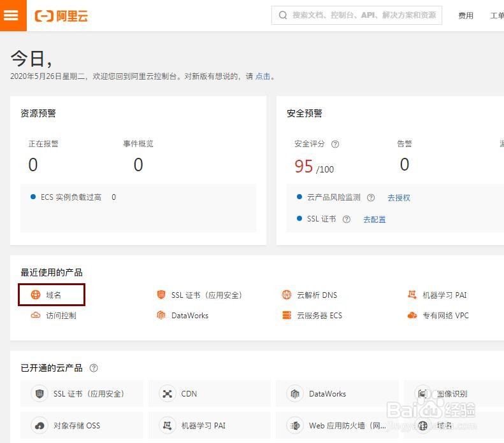Click the 去配置 link
Viewport: 504px width, 443px height.
[374, 220]
